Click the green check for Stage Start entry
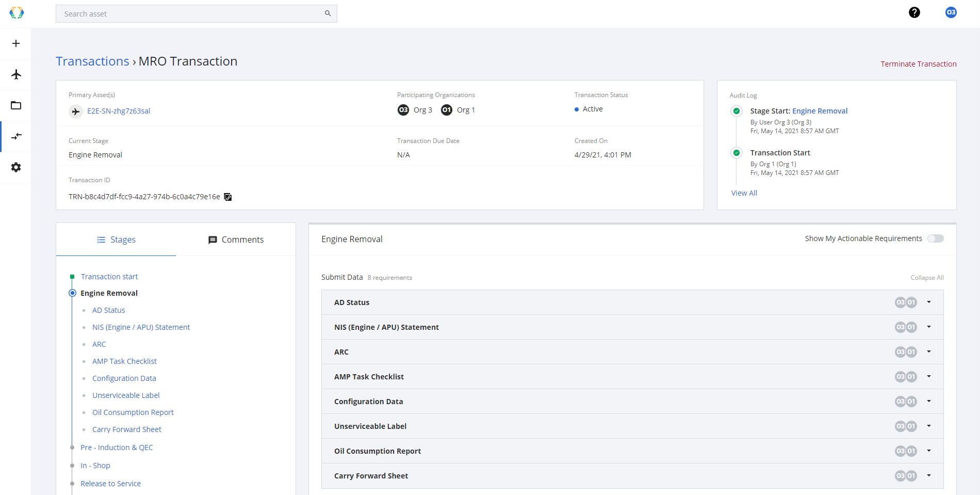Screen dimensions: 980x495 [x=737, y=111]
